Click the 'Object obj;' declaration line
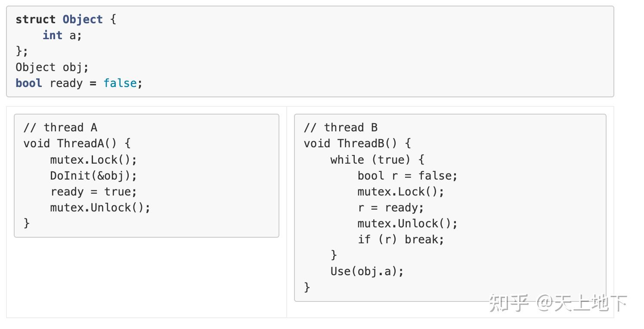This screenshot has width=644, height=329. (52, 67)
